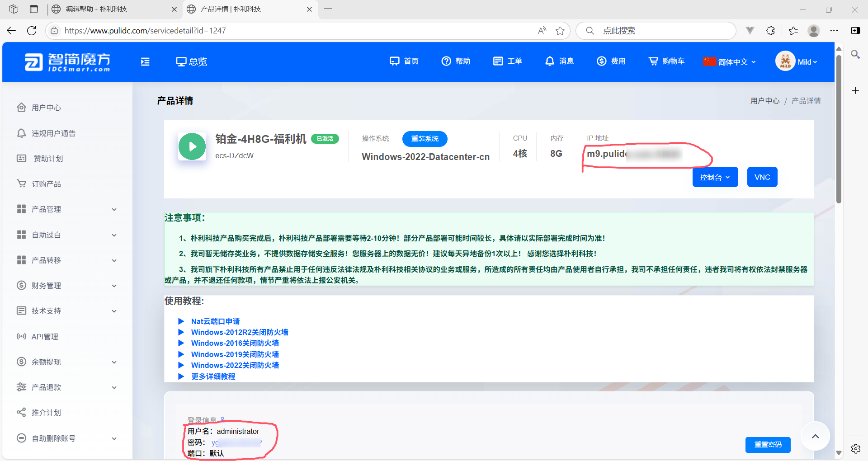This screenshot has width=868, height=461.
Task: Open the 购物车 shopping cart
Action: pos(666,61)
